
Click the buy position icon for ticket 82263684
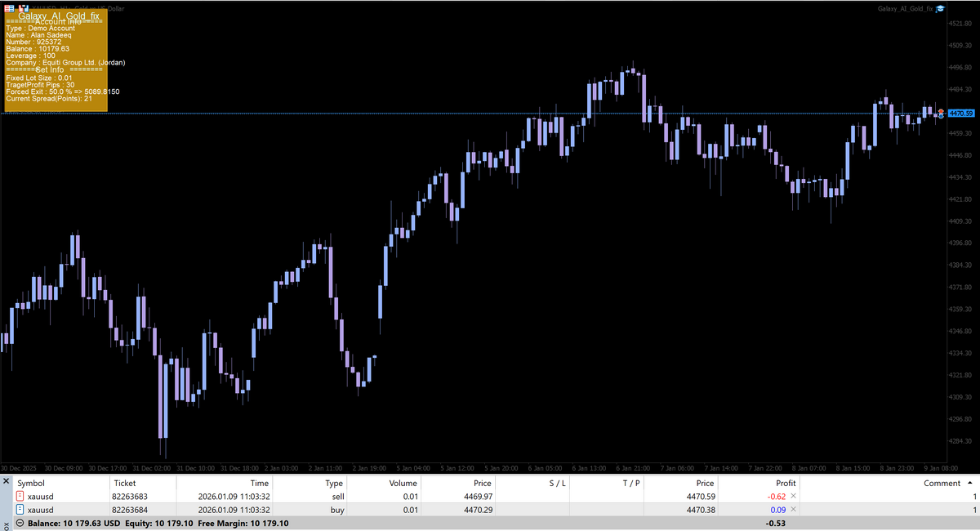coord(20,510)
